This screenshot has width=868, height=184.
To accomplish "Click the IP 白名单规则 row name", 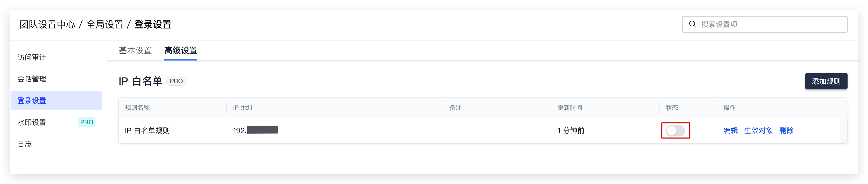I will 147,131.
